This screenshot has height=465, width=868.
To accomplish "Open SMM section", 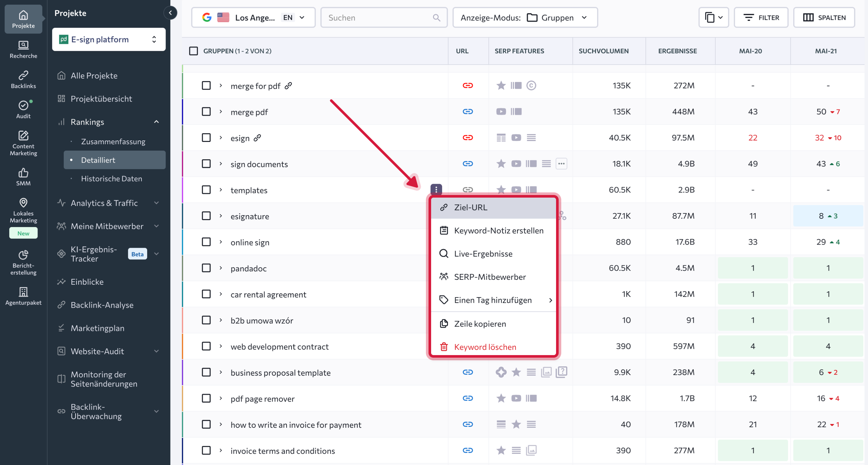I will (23, 177).
